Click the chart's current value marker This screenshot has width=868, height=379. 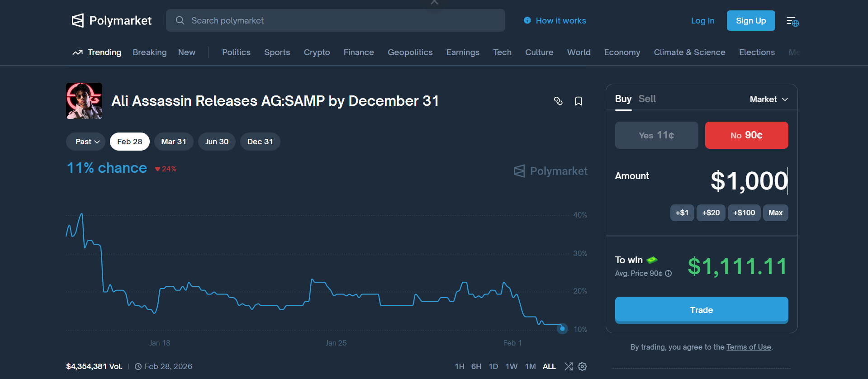point(562,328)
